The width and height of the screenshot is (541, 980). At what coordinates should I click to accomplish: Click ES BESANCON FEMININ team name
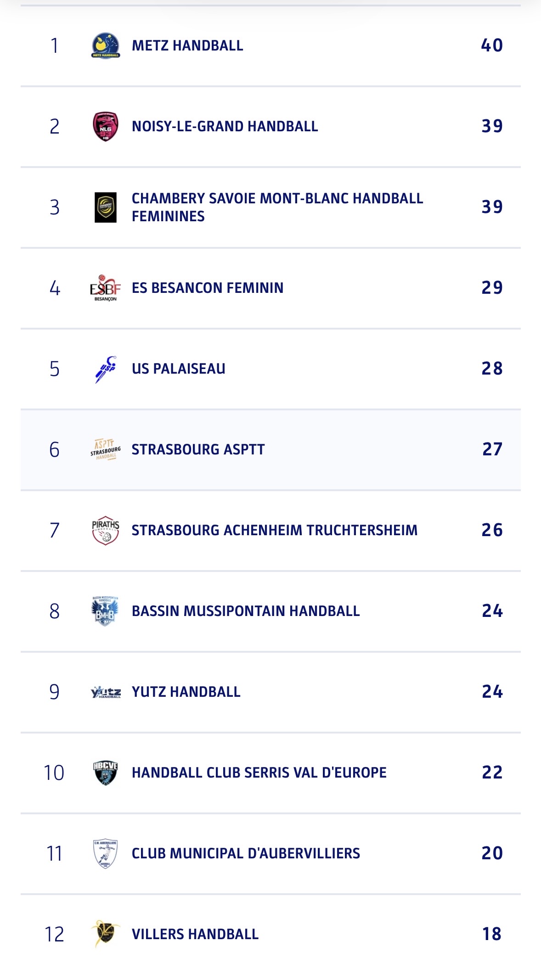coord(208,288)
